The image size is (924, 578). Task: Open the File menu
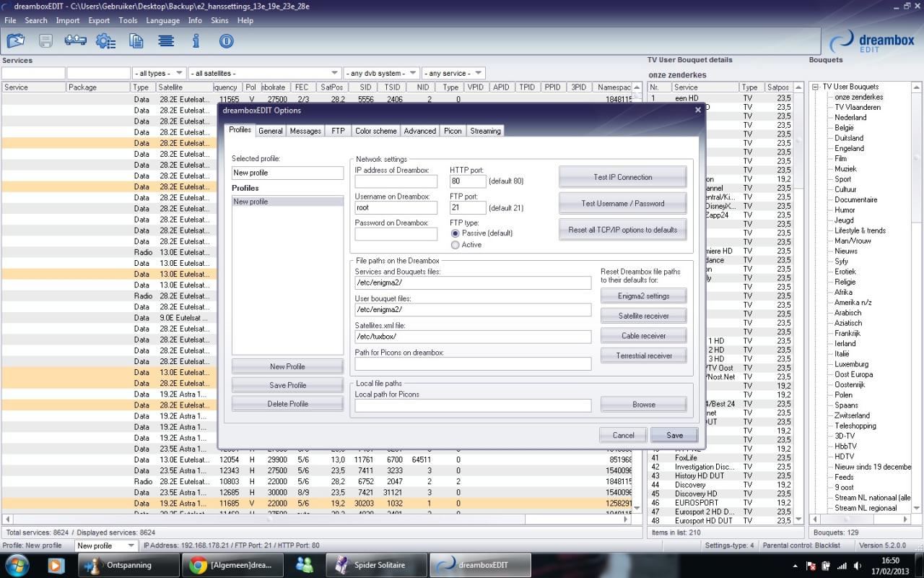pyautogui.click(x=10, y=20)
